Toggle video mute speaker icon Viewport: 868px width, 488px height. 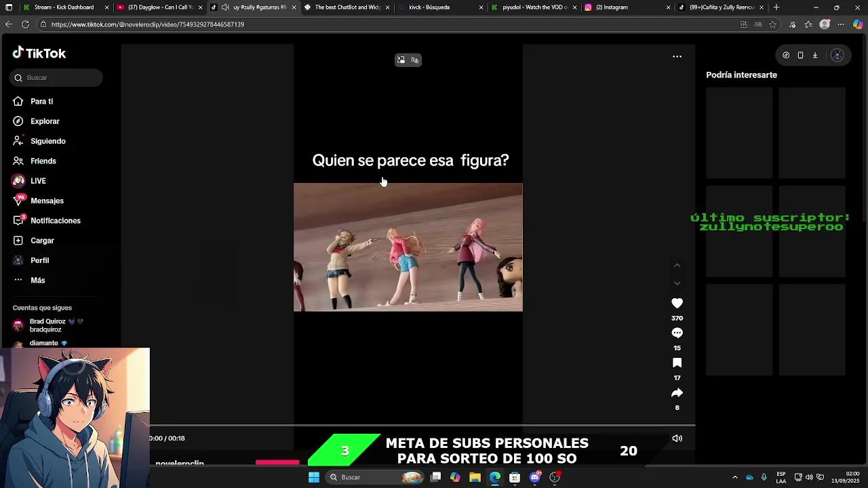(x=677, y=439)
